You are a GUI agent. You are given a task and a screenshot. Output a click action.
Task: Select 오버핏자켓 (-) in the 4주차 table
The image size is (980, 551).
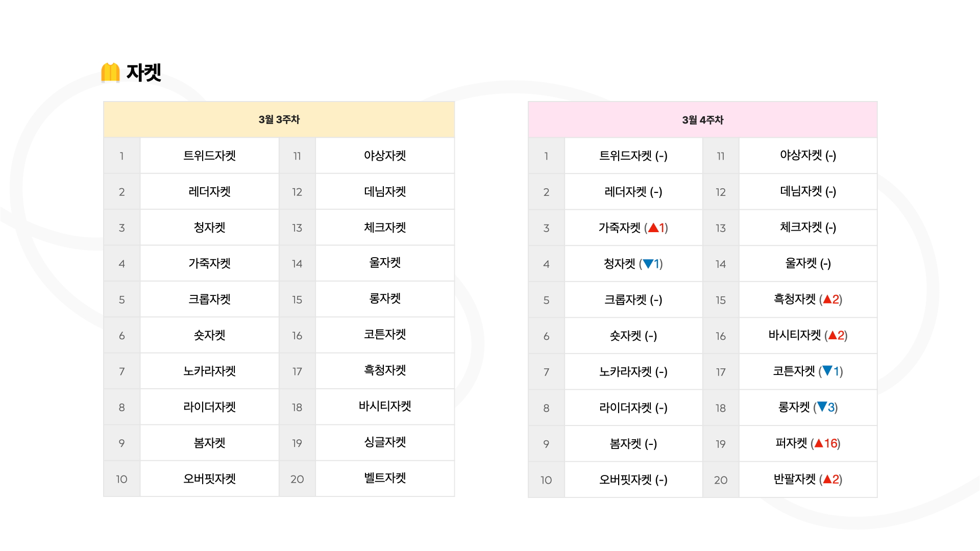[x=633, y=480]
